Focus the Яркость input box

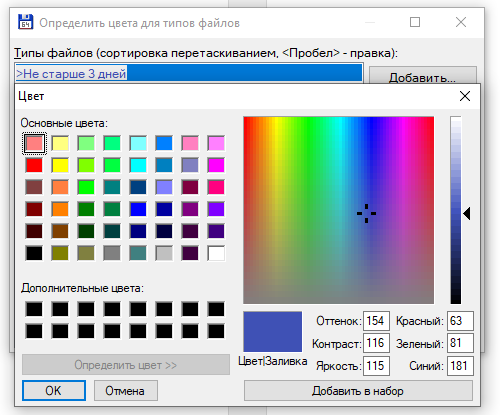(376, 366)
